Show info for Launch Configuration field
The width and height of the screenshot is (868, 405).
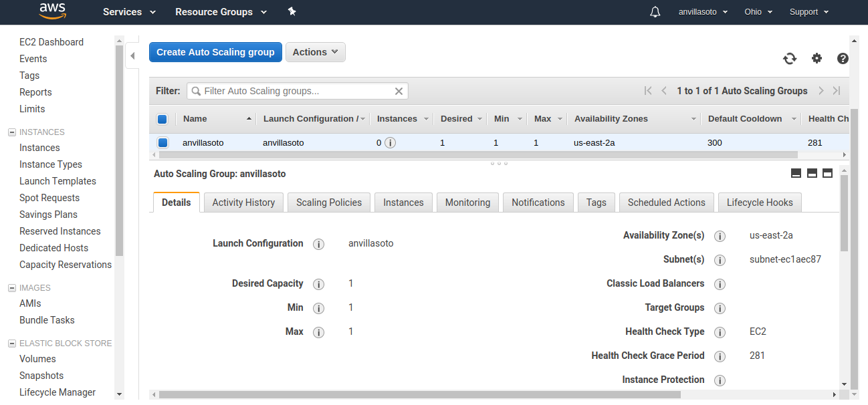319,244
